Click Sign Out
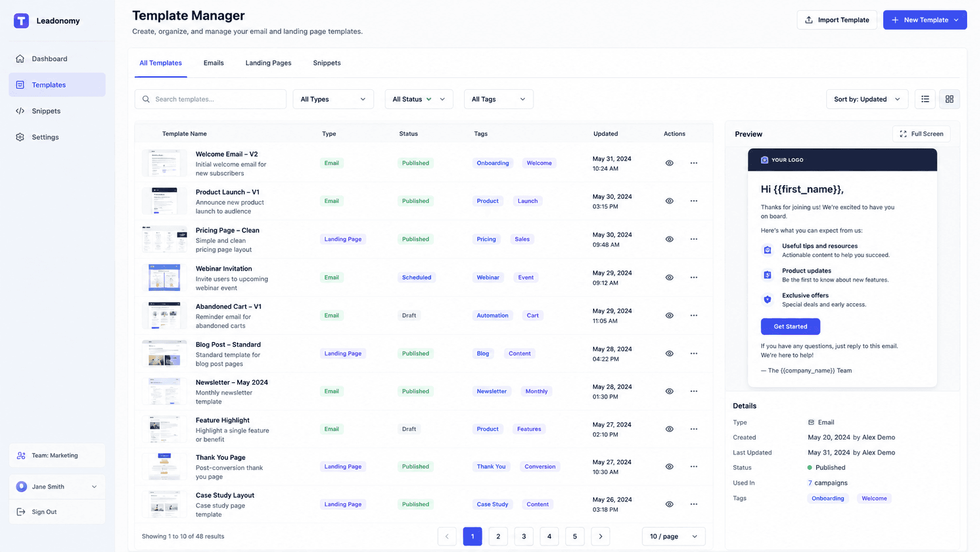 57,512
